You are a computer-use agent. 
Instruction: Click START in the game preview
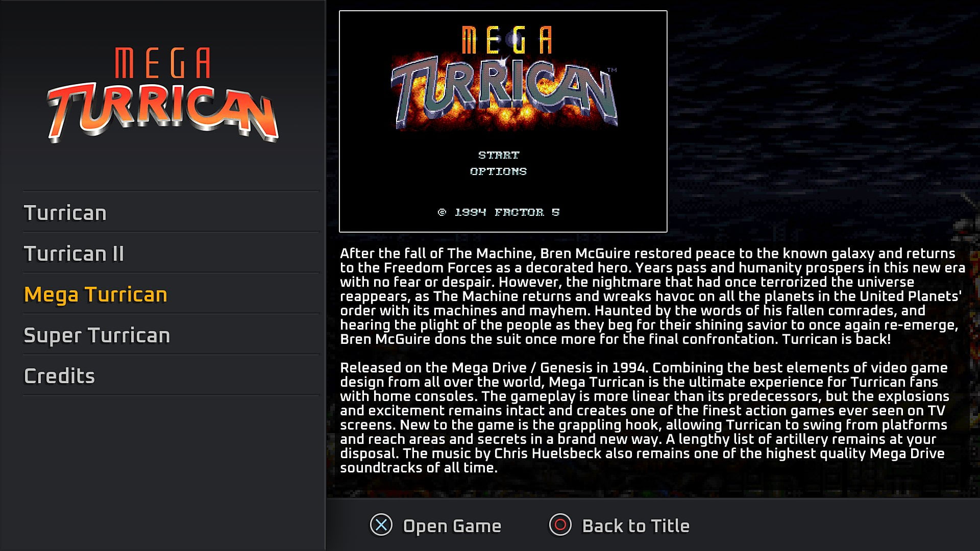pyautogui.click(x=499, y=155)
